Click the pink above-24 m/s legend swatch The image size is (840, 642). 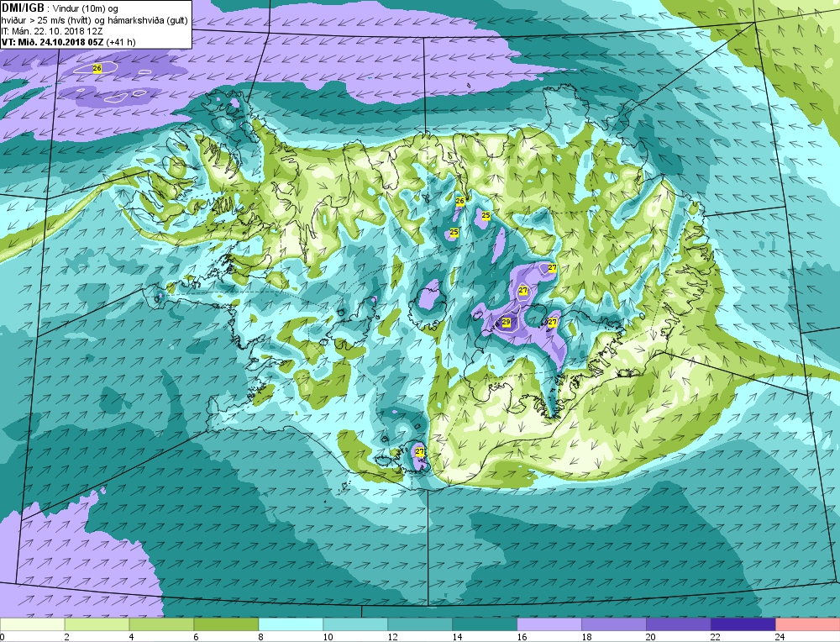pos(808,624)
